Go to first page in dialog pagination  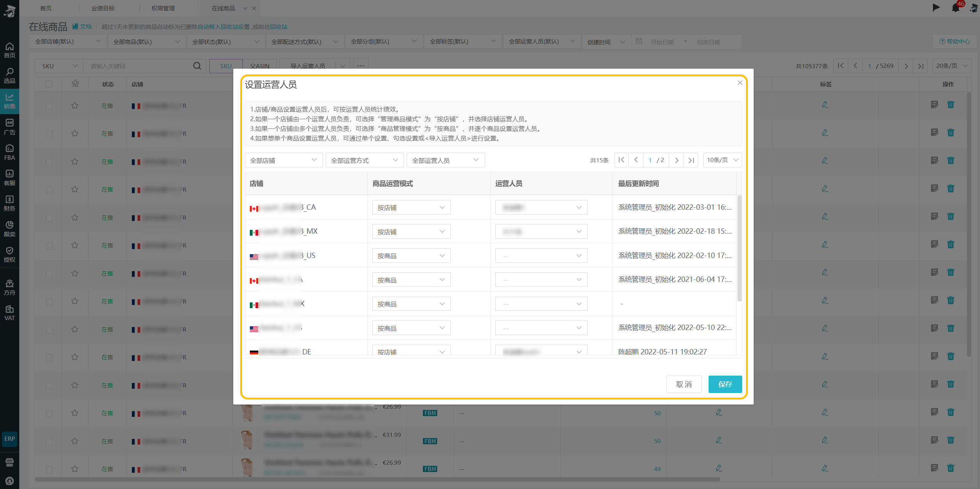[621, 160]
